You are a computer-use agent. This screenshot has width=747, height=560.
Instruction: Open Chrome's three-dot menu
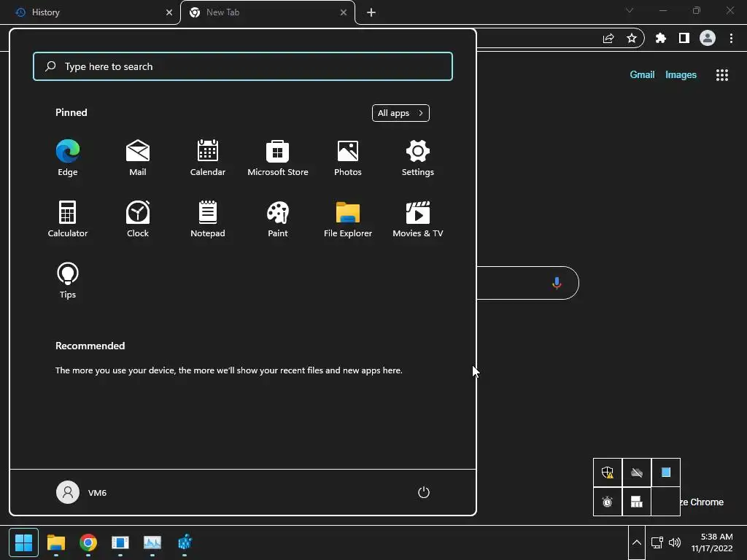point(731,38)
